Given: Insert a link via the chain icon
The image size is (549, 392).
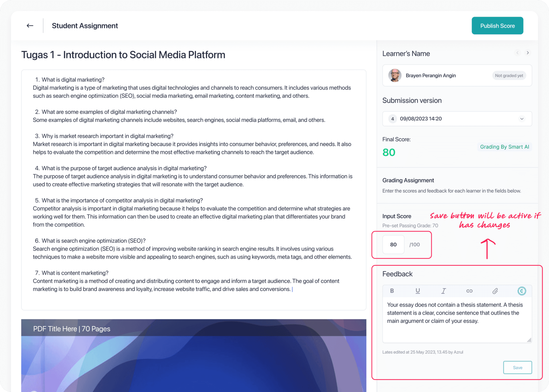Looking at the screenshot, I should point(469,291).
